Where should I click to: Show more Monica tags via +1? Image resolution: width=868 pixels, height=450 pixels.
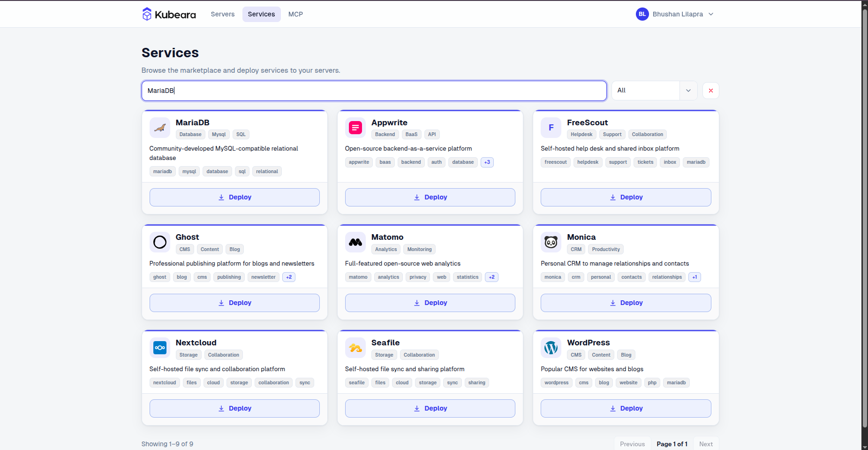click(695, 277)
